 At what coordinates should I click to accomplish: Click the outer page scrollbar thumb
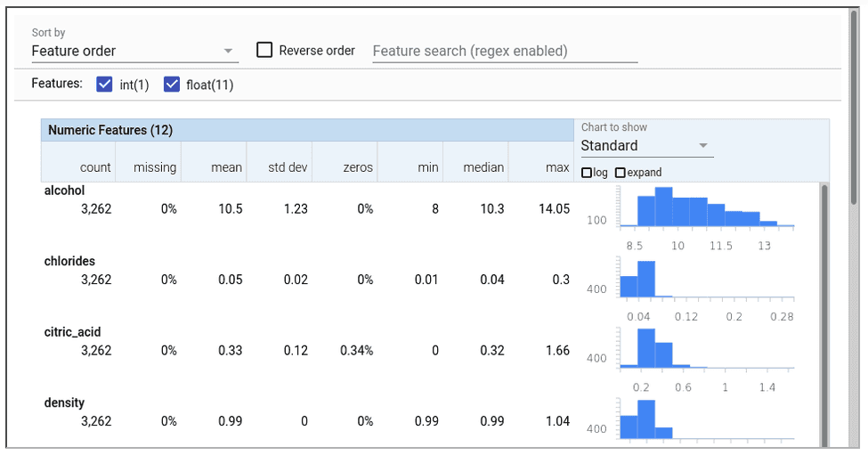(x=856, y=107)
